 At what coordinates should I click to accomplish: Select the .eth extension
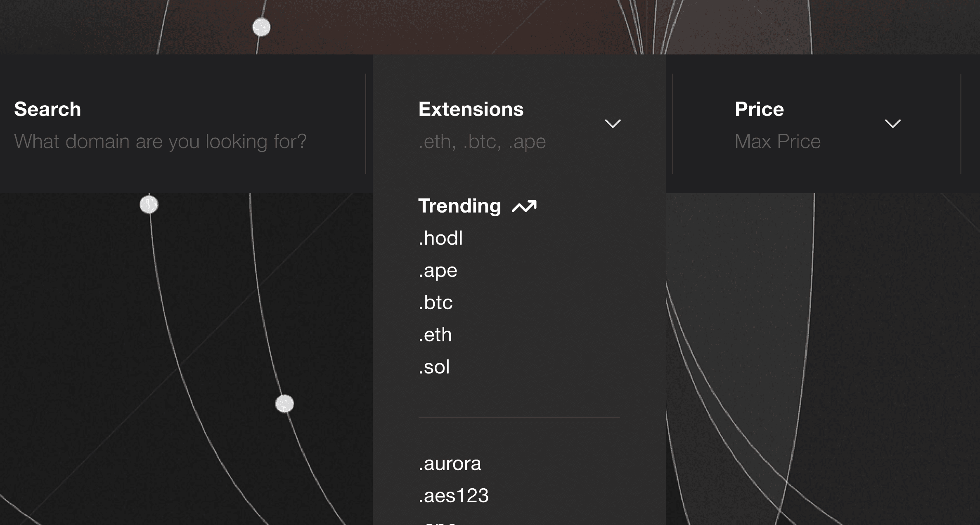pos(435,335)
